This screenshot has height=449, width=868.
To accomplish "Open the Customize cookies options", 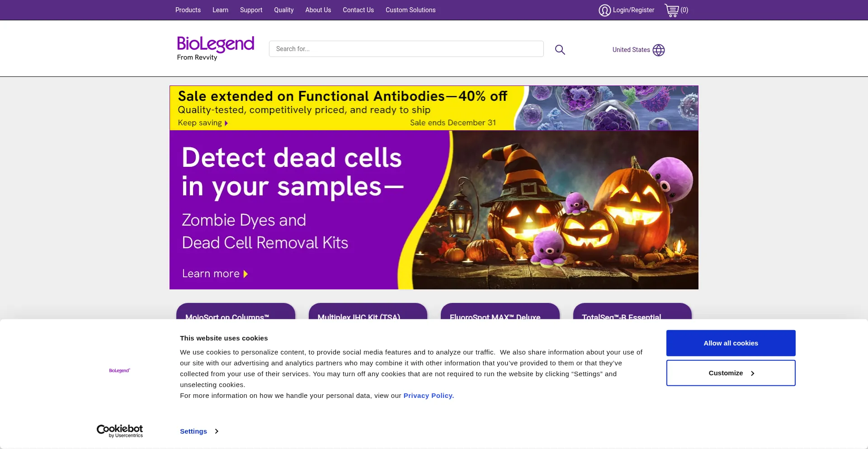I will point(731,373).
